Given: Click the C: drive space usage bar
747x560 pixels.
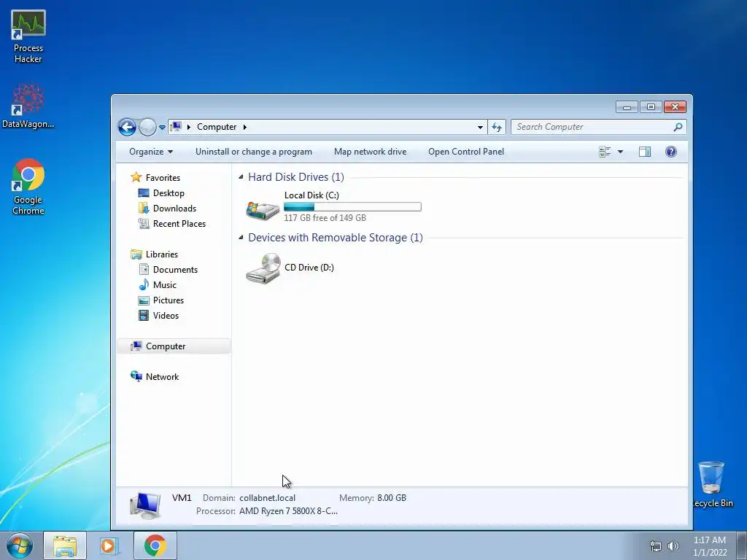Looking at the screenshot, I should (352, 206).
